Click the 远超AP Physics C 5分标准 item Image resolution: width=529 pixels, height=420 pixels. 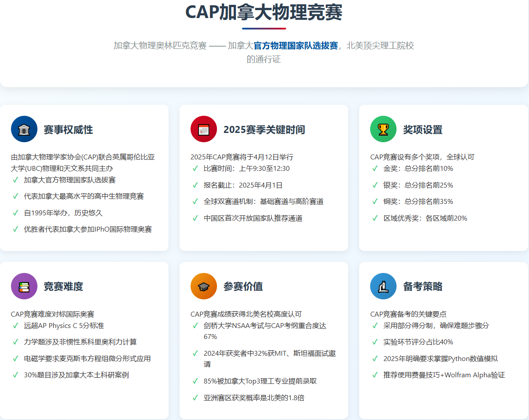point(64,326)
